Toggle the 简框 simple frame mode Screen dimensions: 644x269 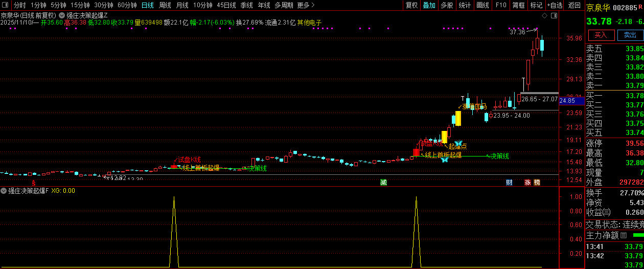pyautogui.click(x=518, y=5)
